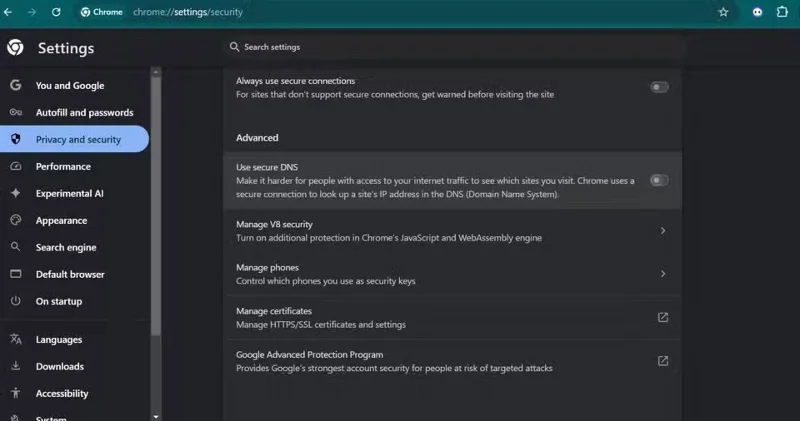Click the Search settings field

tap(453, 47)
